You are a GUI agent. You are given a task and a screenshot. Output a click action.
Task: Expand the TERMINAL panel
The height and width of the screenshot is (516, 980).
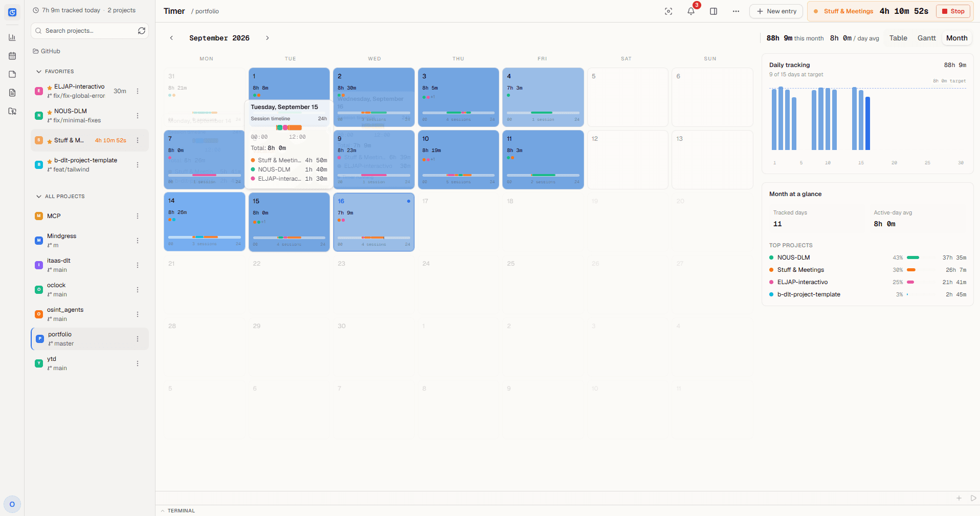[177, 511]
